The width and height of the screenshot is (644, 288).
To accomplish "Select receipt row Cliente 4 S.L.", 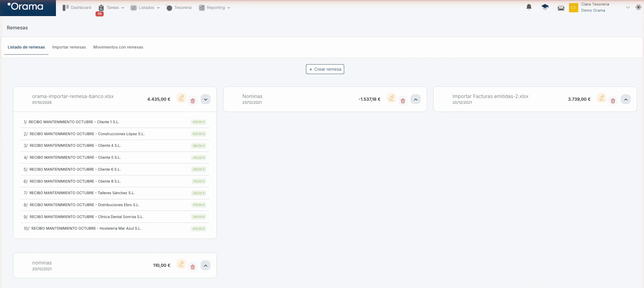I will click(115, 145).
